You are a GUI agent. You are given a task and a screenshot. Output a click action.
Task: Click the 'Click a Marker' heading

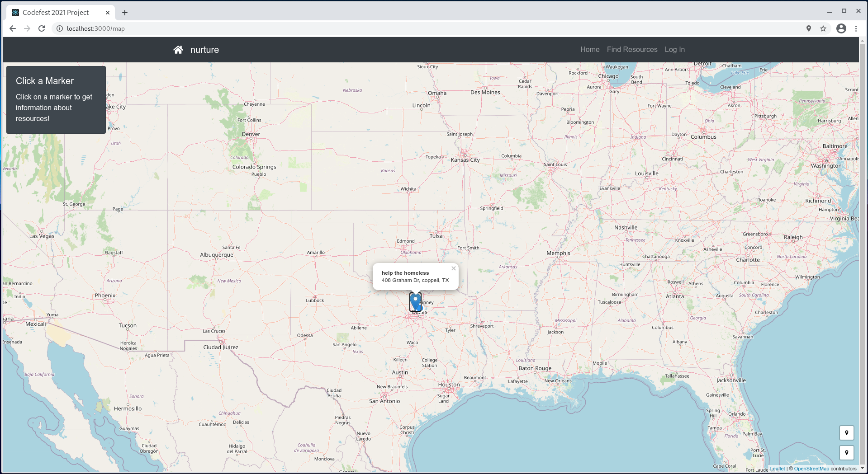[45, 81]
